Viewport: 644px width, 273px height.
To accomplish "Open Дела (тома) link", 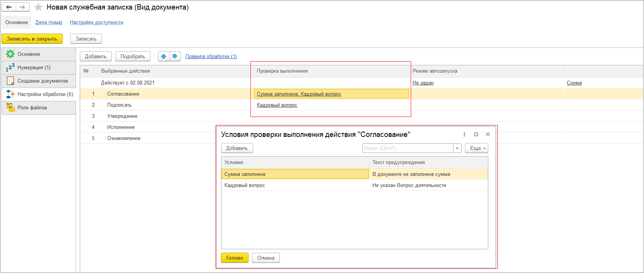I will [49, 23].
